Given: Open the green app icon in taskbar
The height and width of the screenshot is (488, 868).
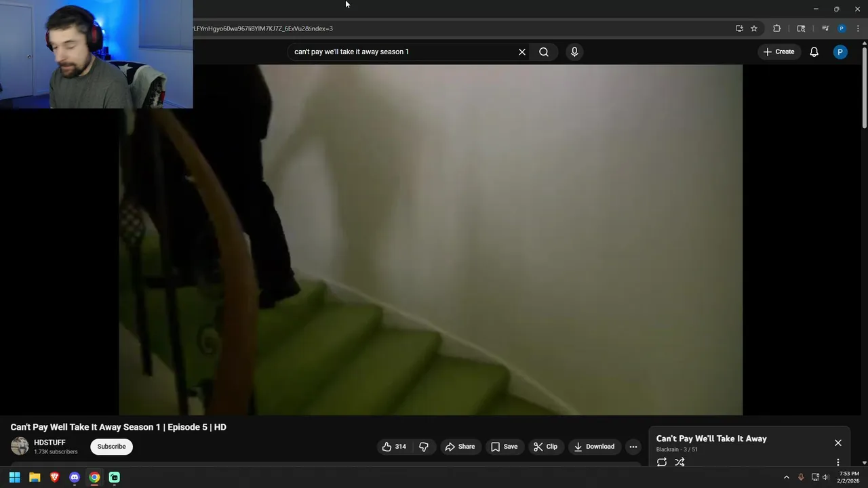Looking at the screenshot, I should (115, 477).
